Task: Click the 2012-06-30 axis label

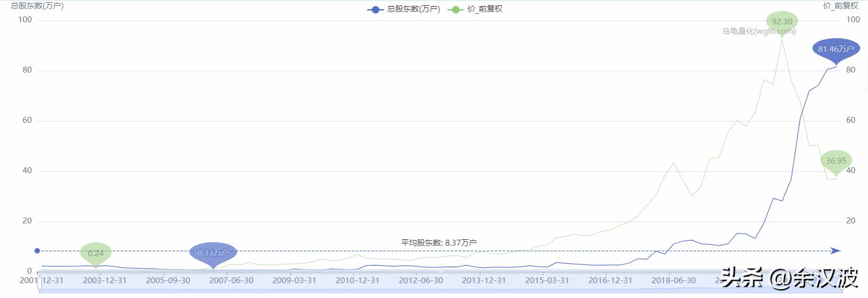Action: tap(421, 281)
